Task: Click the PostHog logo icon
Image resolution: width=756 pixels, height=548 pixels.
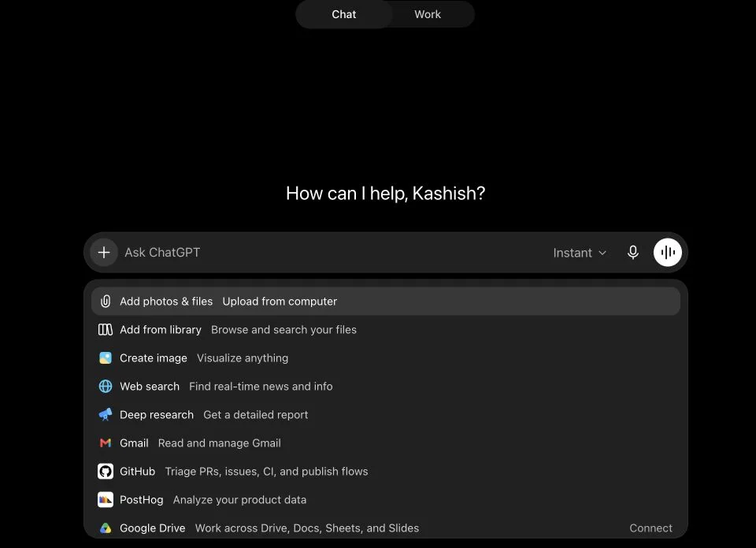Action: 106,500
